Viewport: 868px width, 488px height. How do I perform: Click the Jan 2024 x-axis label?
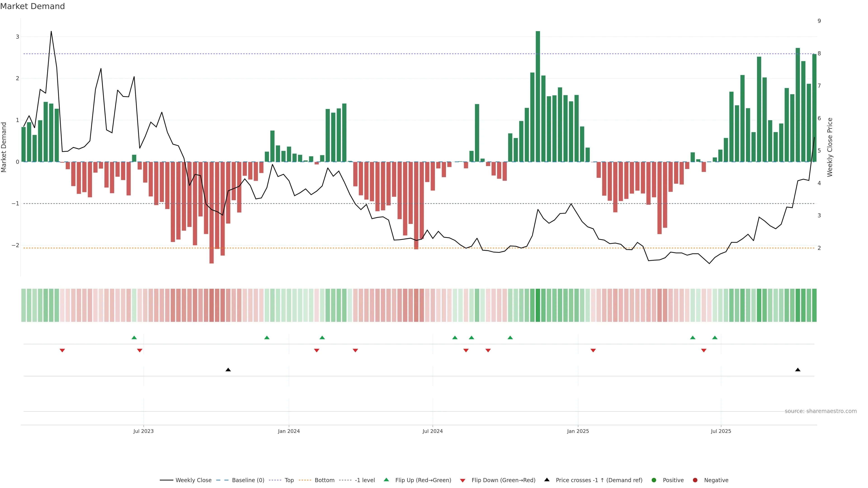tap(289, 431)
